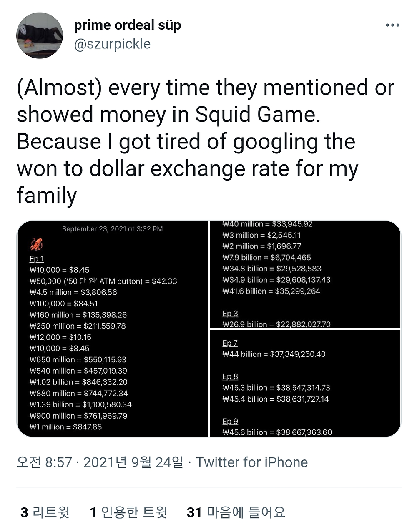Click the 'Ep 9' heading in the note
The image size is (417, 532).
point(230,421)
